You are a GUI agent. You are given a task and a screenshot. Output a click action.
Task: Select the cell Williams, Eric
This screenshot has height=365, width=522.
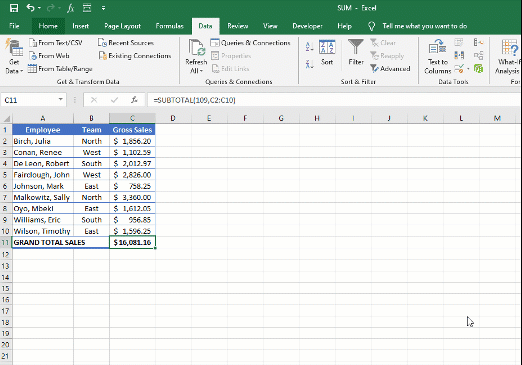[43, 220]
